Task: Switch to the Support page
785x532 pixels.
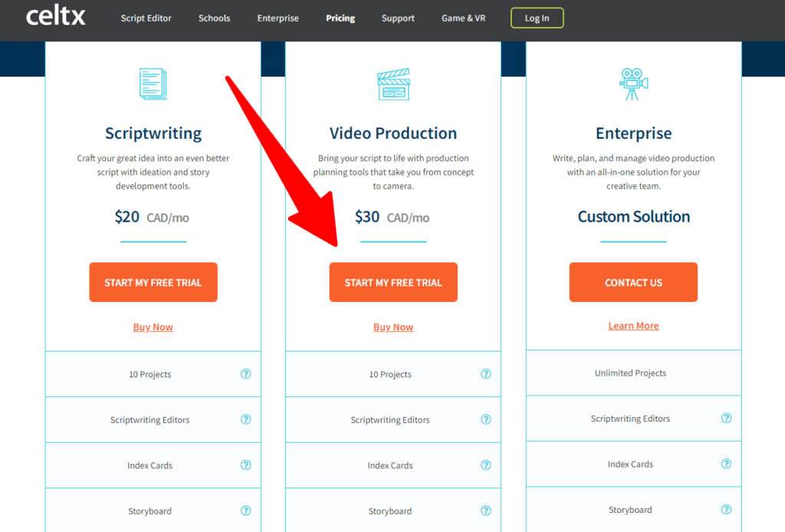Action: click(398, 18)
